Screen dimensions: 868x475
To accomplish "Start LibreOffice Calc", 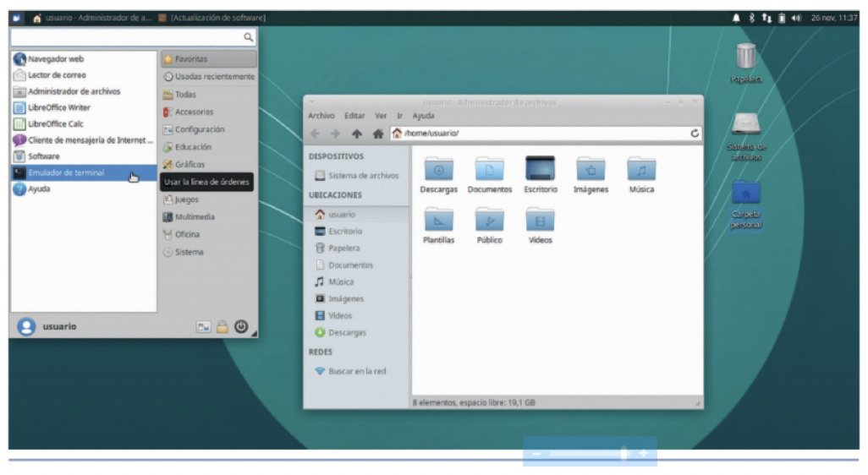I will pyautogui.click(x=83, y=124).
